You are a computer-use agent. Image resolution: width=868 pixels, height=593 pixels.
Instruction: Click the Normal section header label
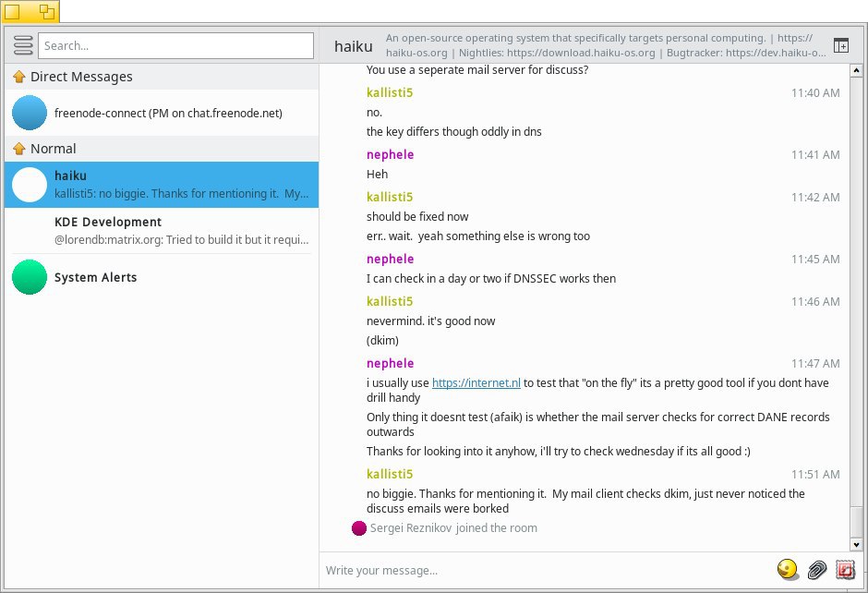click(x=54, y=149)
